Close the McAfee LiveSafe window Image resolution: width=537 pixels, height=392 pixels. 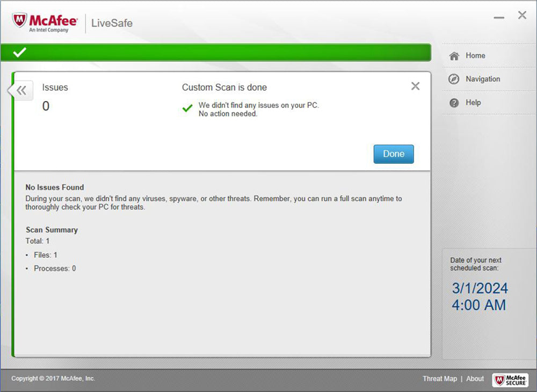point(522,16)
